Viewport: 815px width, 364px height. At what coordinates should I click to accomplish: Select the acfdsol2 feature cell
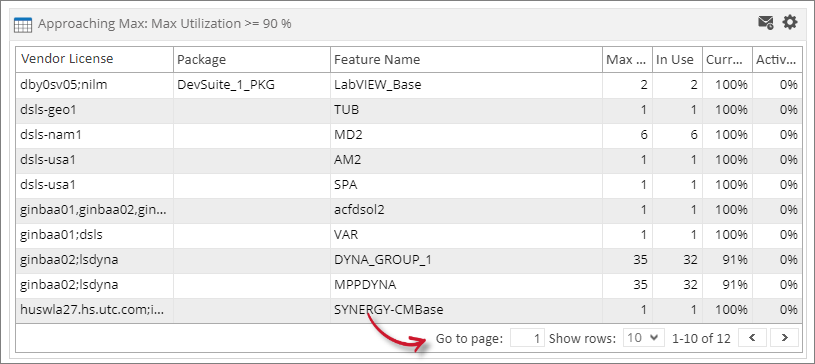pyautogui.click(x=467, y=210)
